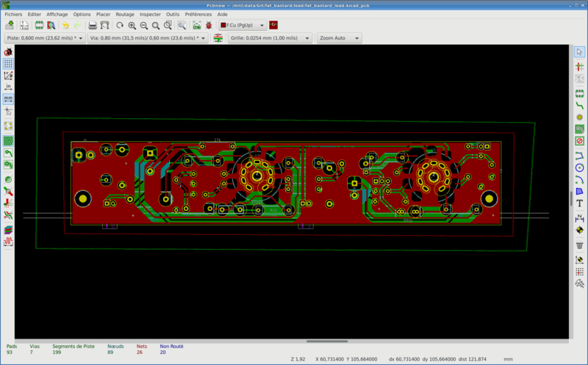This screenshot has height=365, width=588.
Task: Toggle high contrast display mode
Action: 8,215
